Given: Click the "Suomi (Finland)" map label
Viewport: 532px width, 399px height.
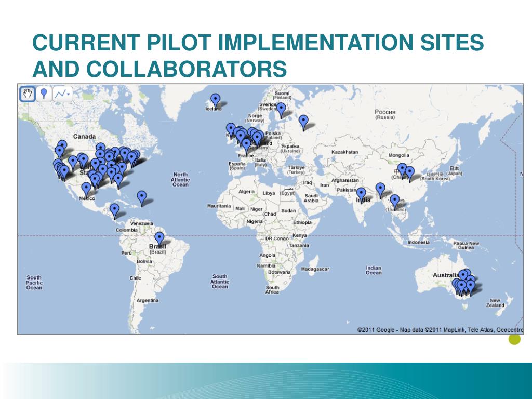Looking at the screenshot, I should pyautogui.click(x=282, y=96).
